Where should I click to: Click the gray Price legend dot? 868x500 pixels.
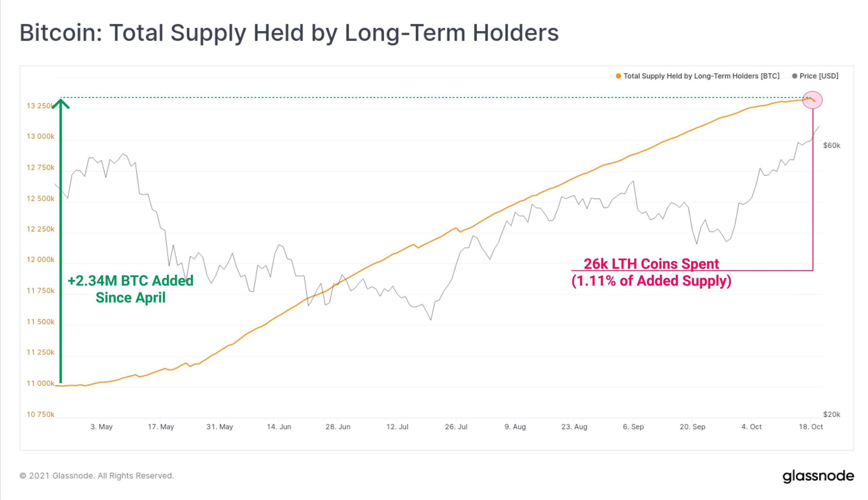(x=794, y=76)
